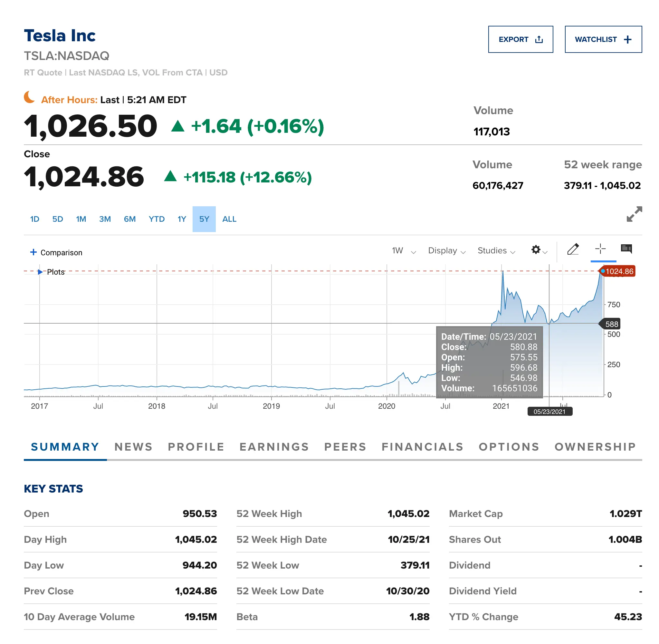Screen dimensions: 659x644
Task: Open chart settings gear
Action: (x=536, y=249)
